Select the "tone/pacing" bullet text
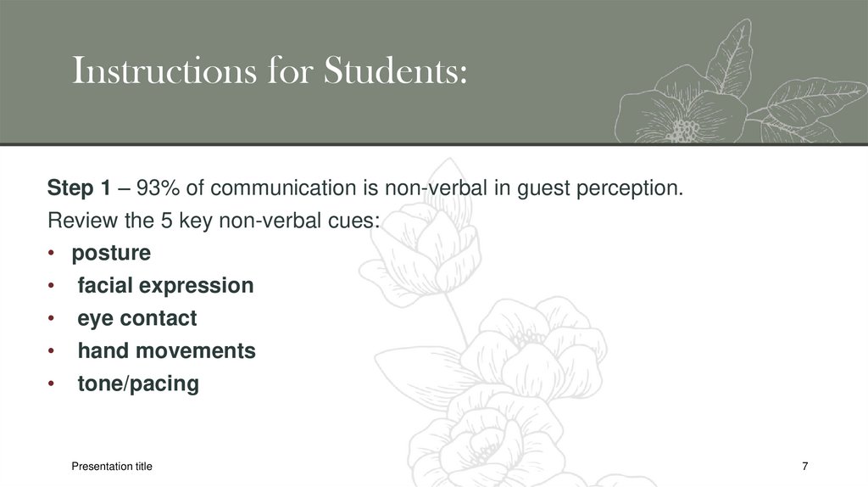868x487 pixels. pos(138,383)
